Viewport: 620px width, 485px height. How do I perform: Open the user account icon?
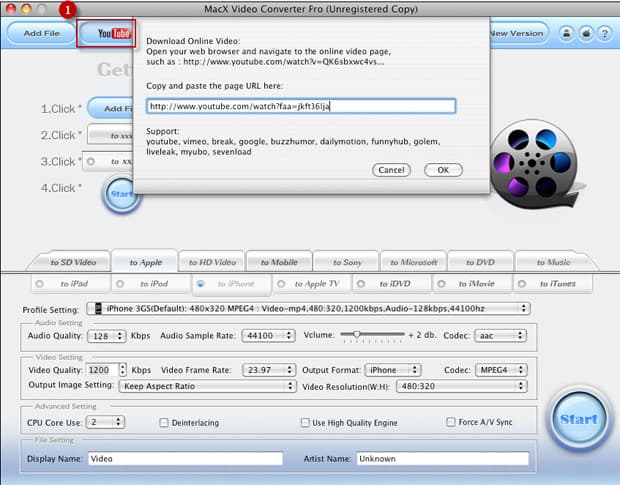566,33
